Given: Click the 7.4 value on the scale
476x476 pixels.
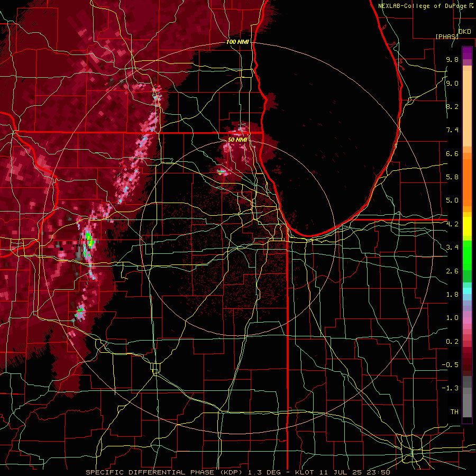Looking at the screenshot, I should point(452,130).
